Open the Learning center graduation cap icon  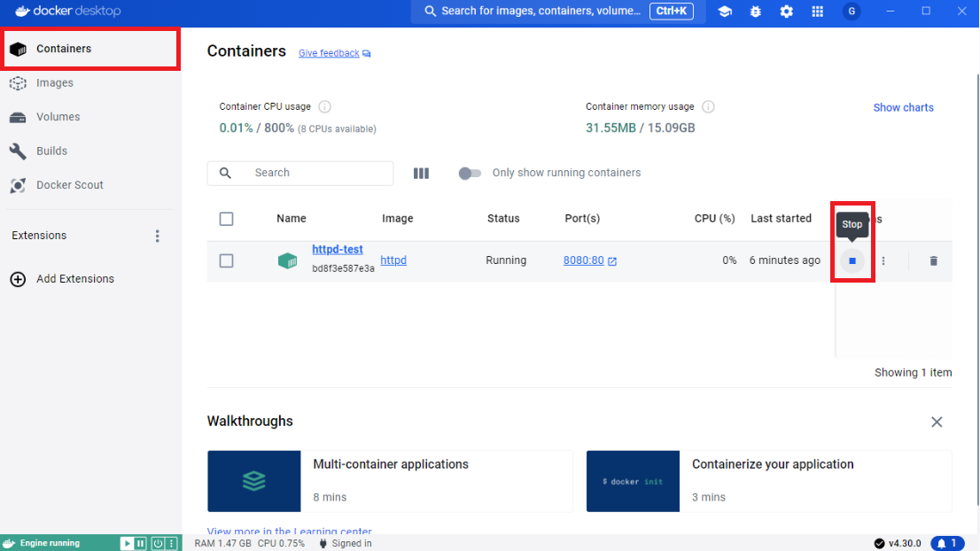(725, 12)
